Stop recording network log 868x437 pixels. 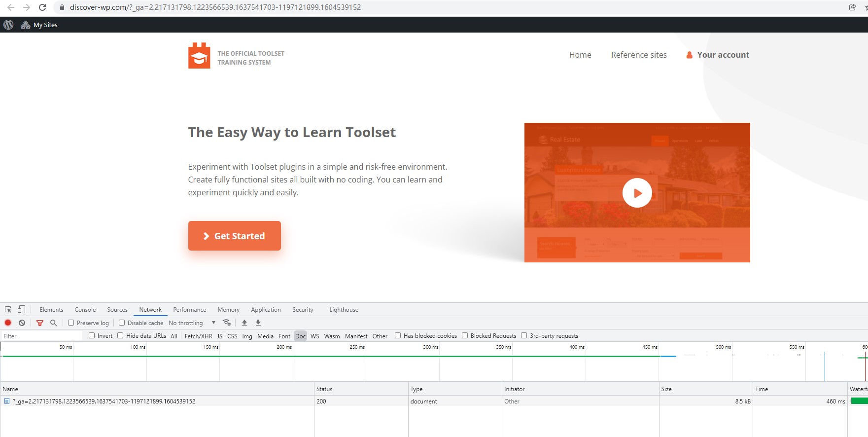[8, 323]
